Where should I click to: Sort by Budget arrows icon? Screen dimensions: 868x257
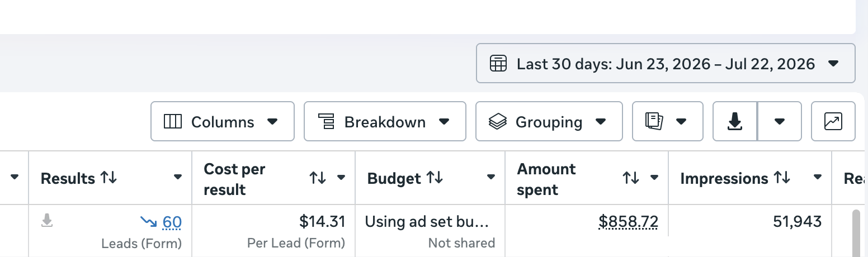point(435,178)
